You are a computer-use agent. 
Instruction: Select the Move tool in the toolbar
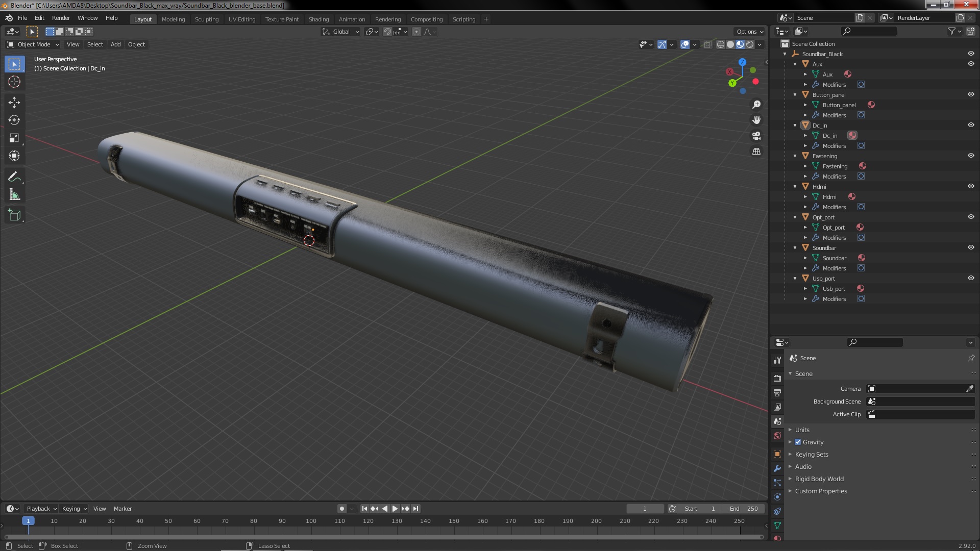[x=14, y=103]
